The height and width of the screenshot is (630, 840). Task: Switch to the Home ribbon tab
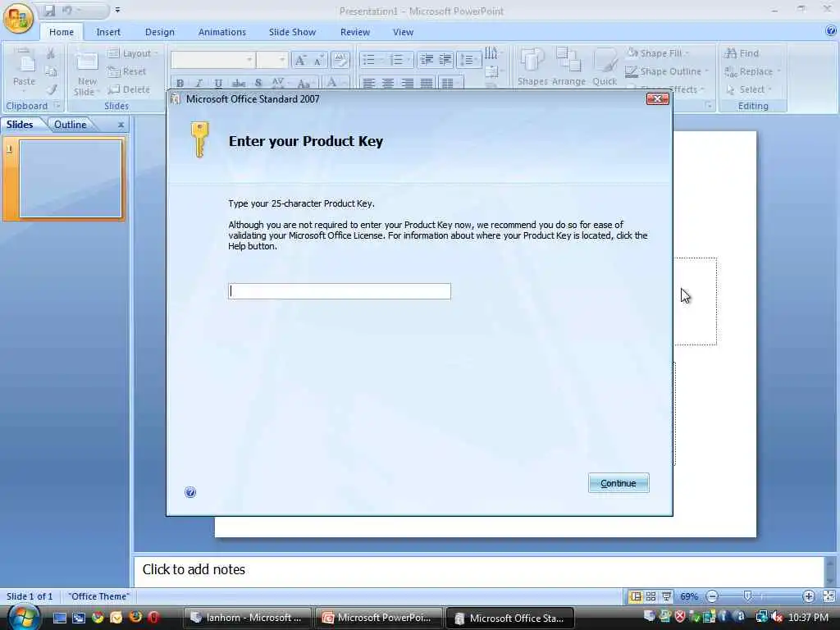coord(62,32)
